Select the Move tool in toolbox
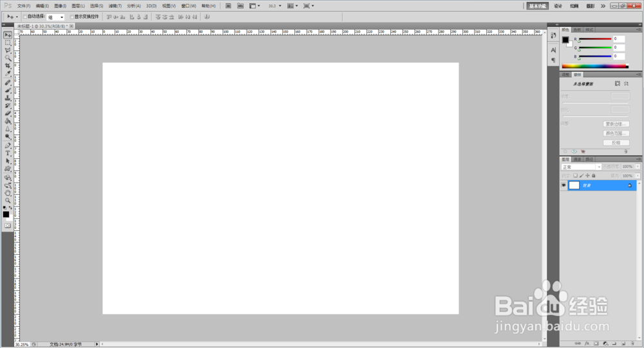 click(x=8, y=35)
